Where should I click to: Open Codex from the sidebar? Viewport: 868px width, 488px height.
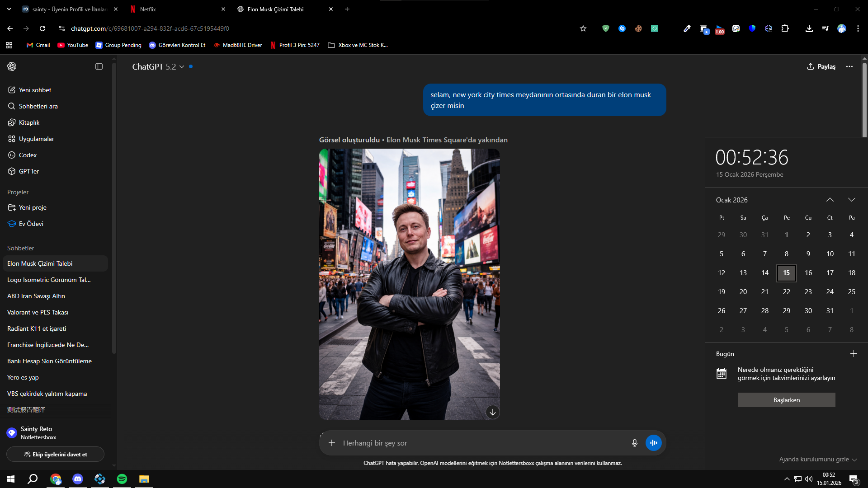coord(55,155)
